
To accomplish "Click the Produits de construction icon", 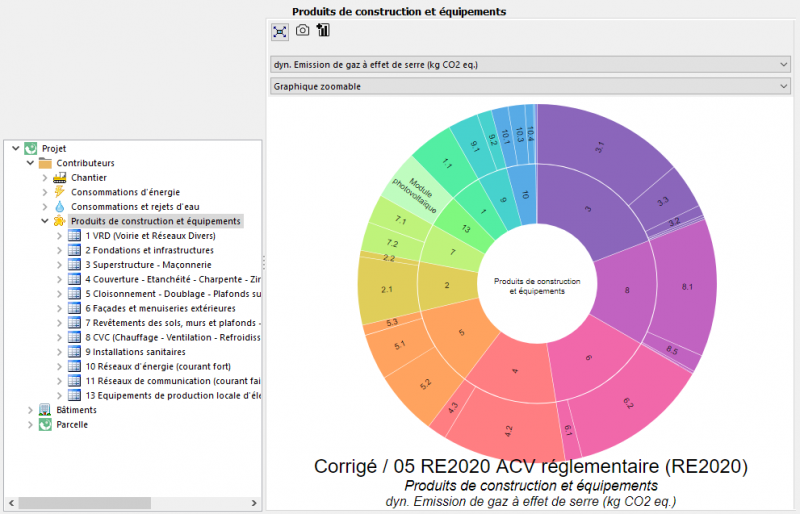I will click(x=60, y=221).
